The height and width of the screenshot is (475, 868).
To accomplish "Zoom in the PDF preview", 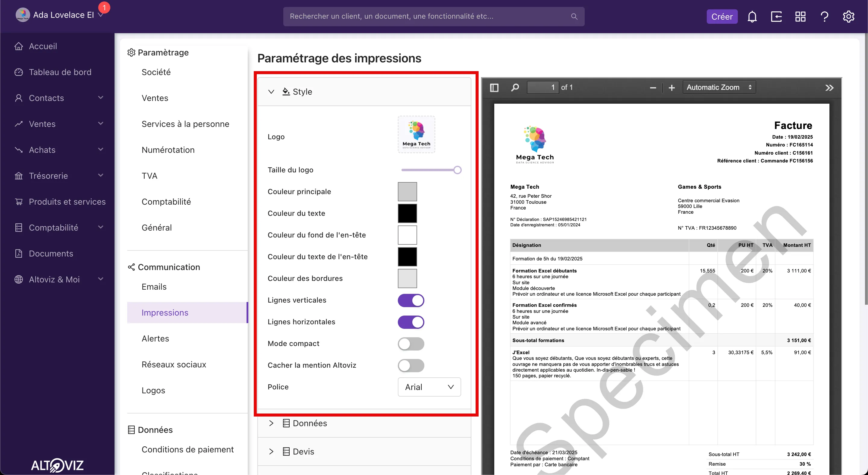I will 671,88.
